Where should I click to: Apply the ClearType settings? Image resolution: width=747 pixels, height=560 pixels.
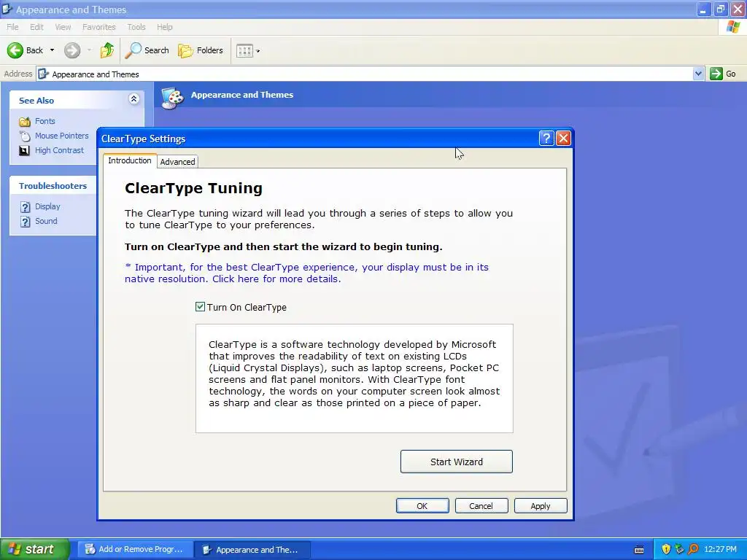[541, 506]
